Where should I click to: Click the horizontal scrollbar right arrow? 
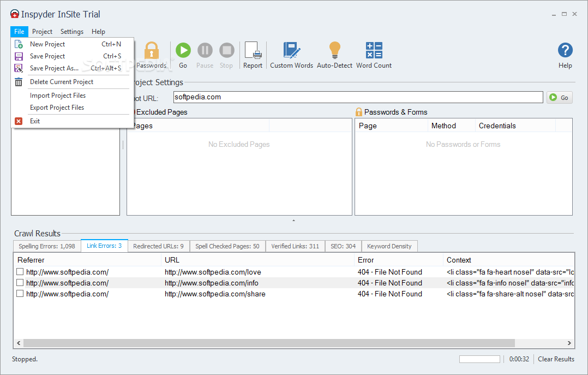[x=569, y=343]
